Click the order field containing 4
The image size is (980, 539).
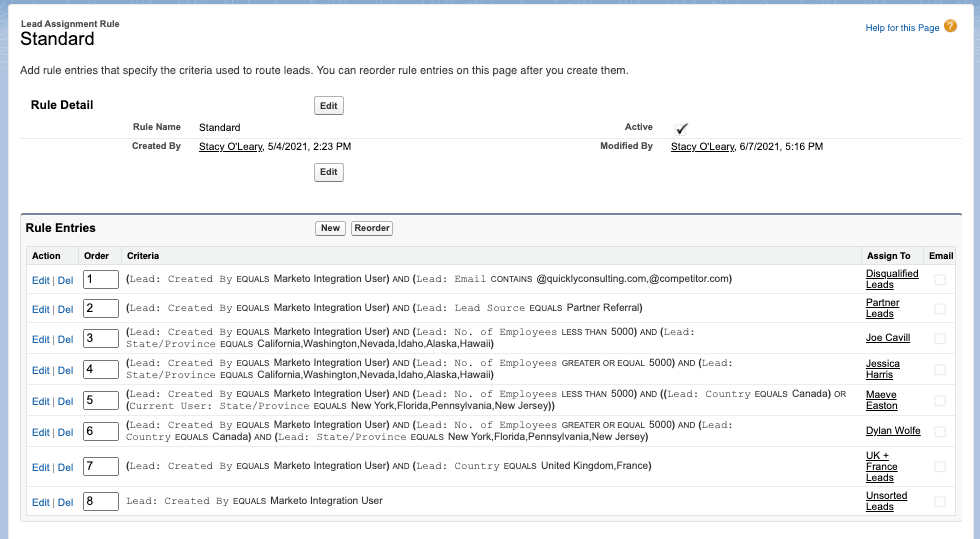point(101,370)
